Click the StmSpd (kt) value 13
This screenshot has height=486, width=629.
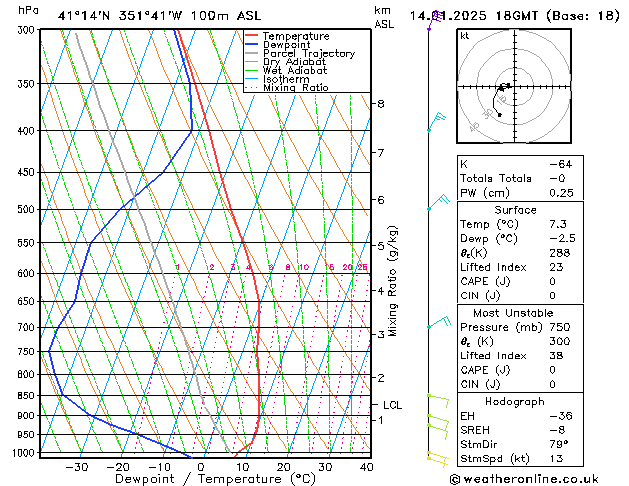(x=556, y=458)
